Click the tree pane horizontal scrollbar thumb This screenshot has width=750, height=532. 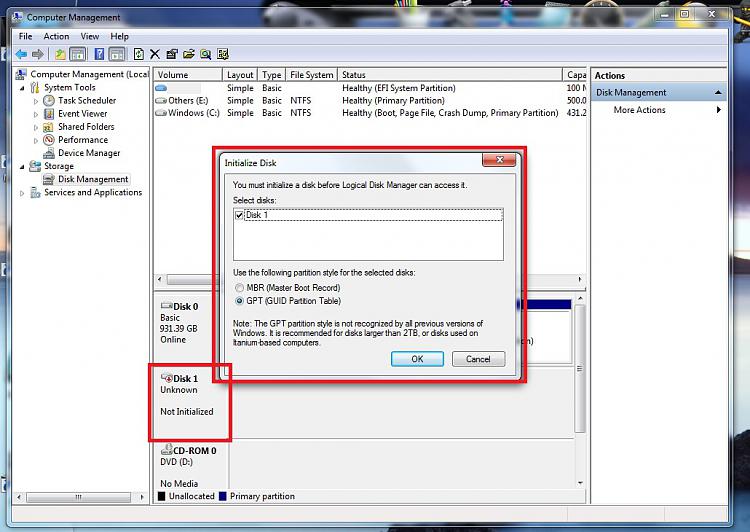(x=78, y=497)
